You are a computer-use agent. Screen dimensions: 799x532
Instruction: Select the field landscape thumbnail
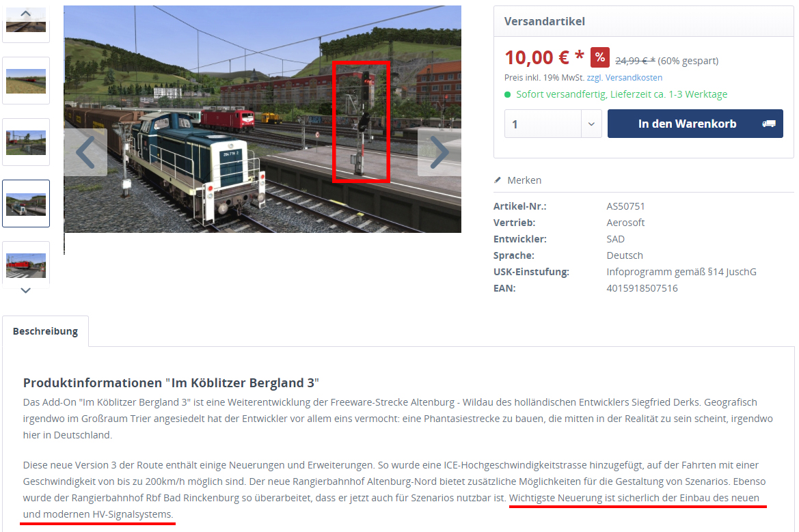pos(26,81)
